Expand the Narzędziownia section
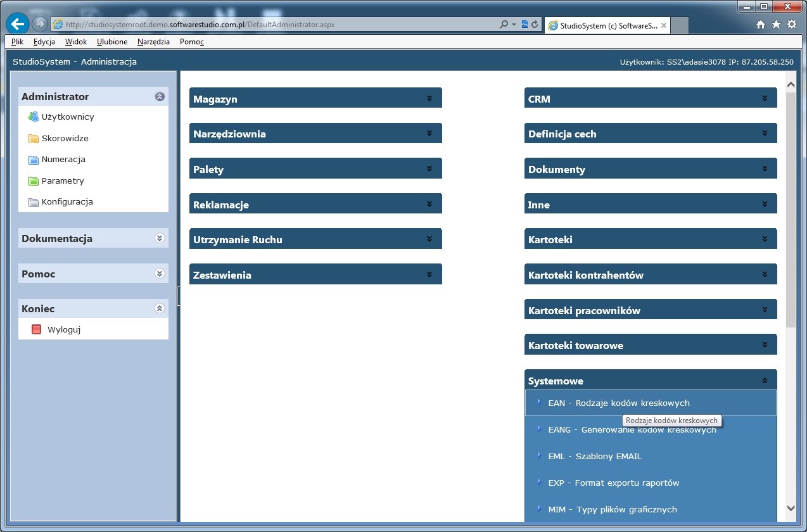 pyautogui.click(x=429, y=134)
